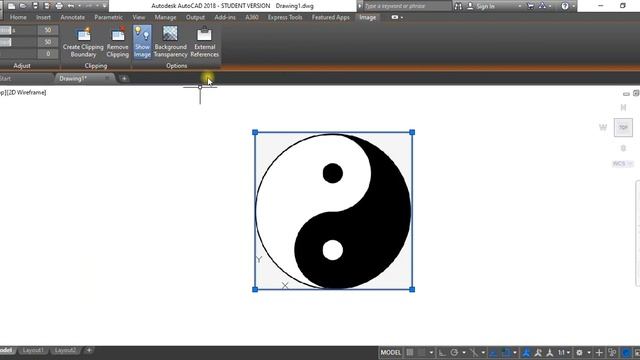The width and height of the screenshot is (640, 360).
Task: Click the Autodesk A360 triangle icon
Action: (542, 6)
